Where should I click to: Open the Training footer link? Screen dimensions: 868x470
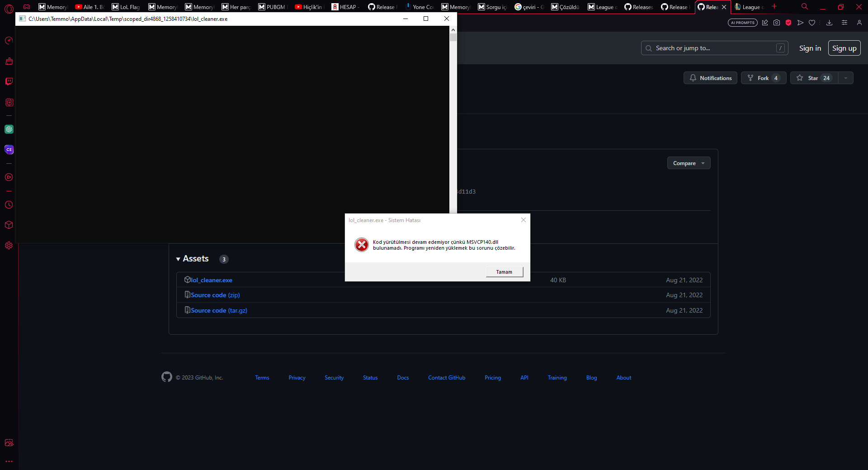(557, 378)
